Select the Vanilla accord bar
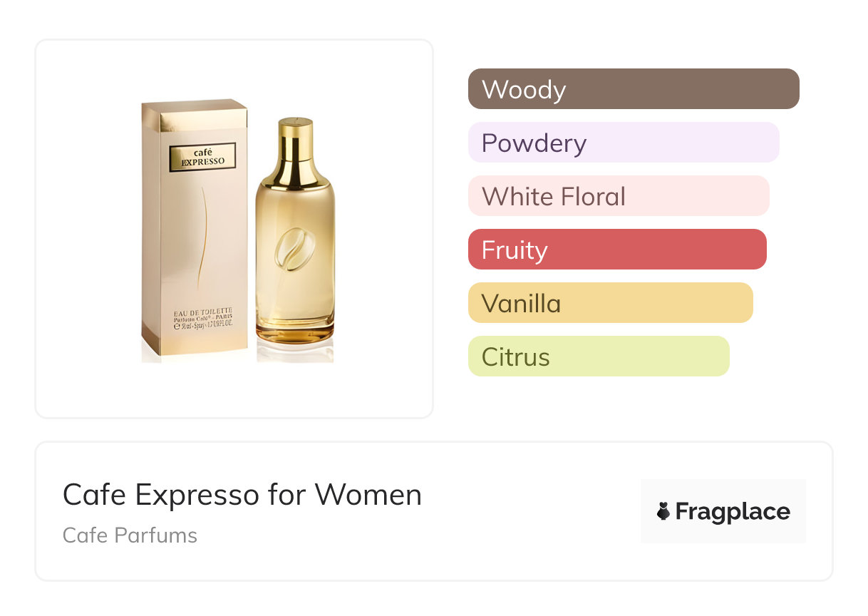Viewport: 868px width, 616px height. click(610, 303)
